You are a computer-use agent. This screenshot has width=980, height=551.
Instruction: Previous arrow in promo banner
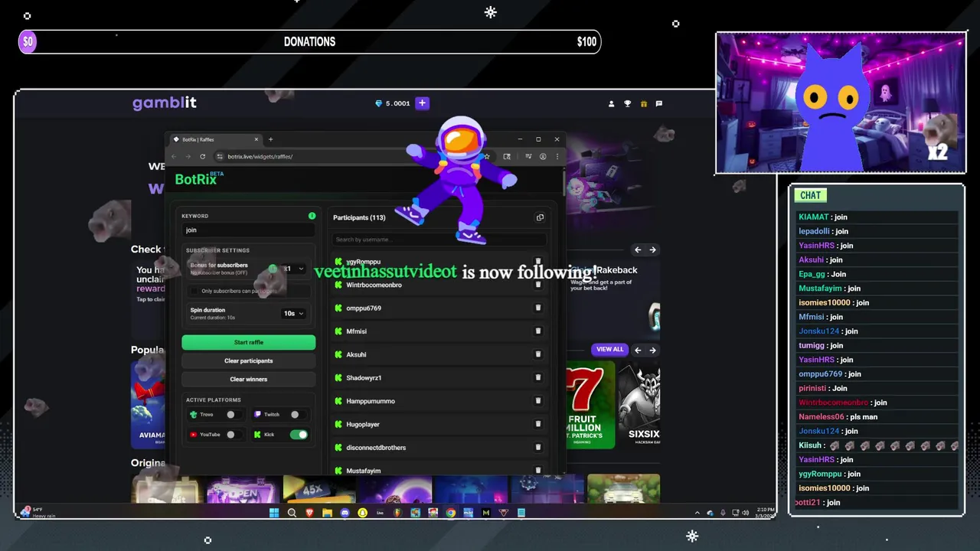[x=638, y=249]
